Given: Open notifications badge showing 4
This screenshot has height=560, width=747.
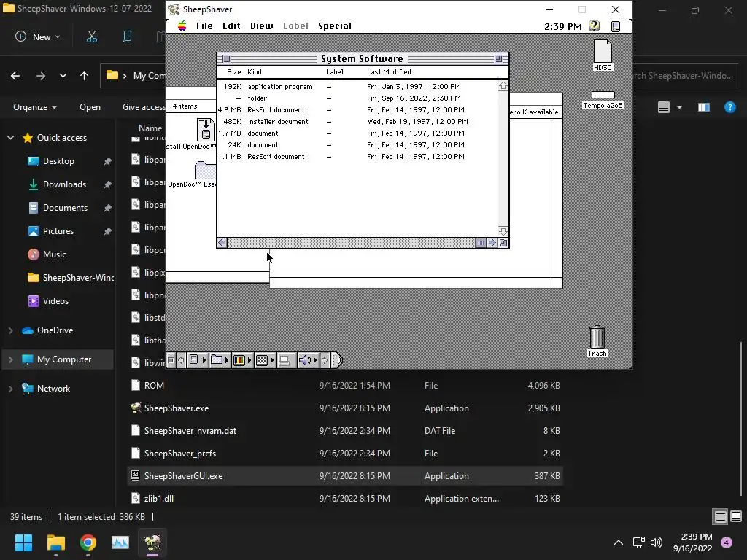Looking at the screenshot, I should (727, 542).
